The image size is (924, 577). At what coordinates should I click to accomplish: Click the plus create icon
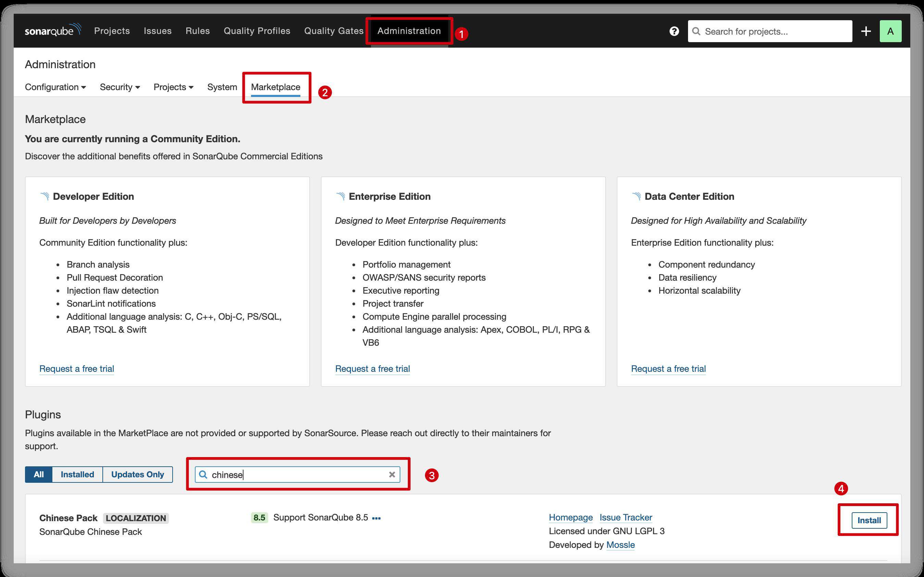866,31
